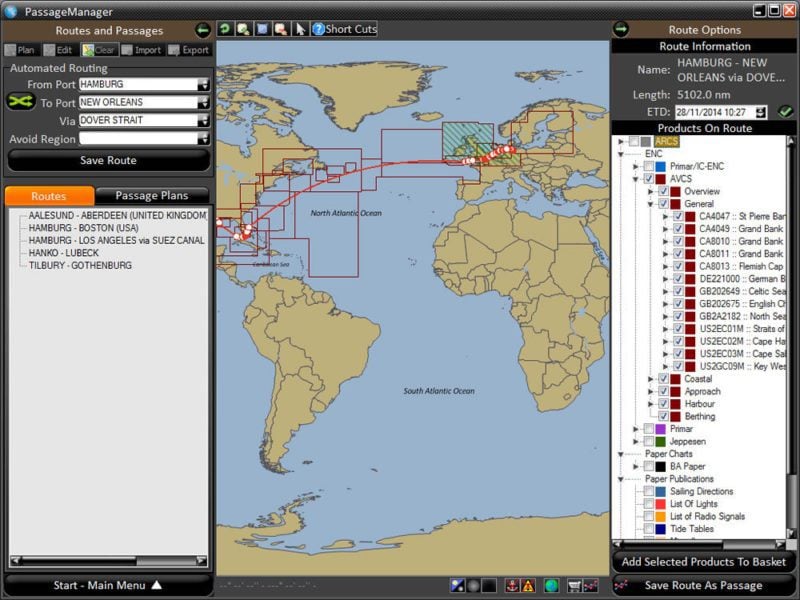Select the HANKO - LUBECK route

[63, 253]
